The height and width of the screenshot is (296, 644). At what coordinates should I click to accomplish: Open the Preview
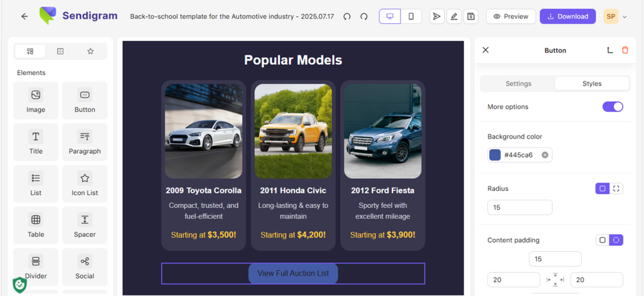point(511,16)
